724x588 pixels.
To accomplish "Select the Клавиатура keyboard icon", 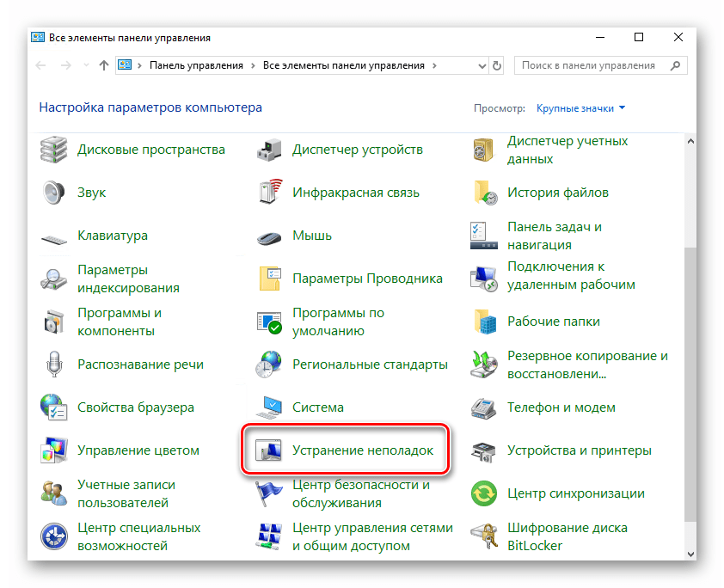I will coord(54,239).
